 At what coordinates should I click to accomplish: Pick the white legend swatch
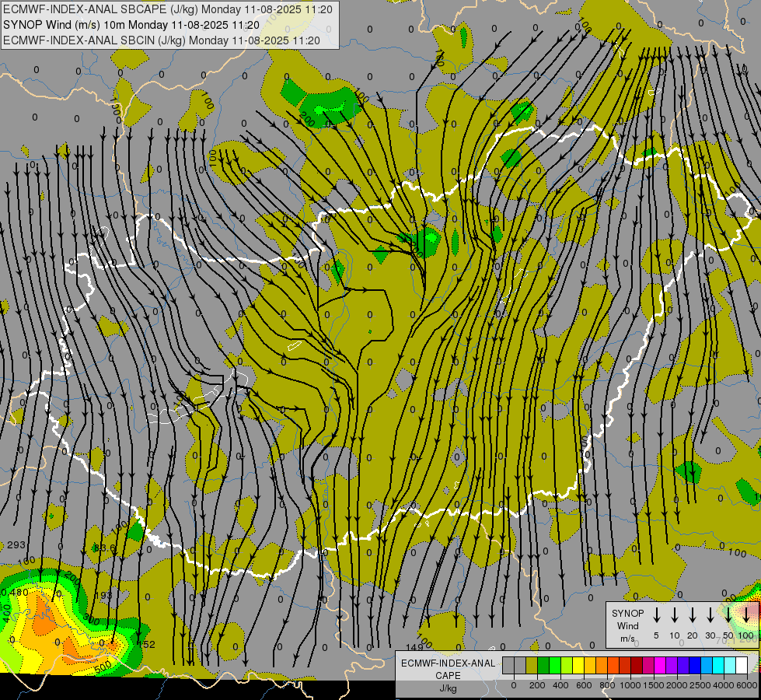pos(742,666)
